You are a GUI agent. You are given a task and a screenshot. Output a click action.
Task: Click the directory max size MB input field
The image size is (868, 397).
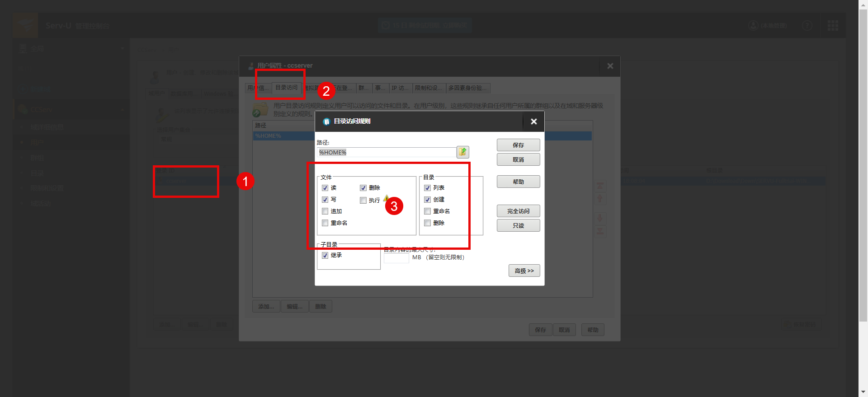[396, 258]
